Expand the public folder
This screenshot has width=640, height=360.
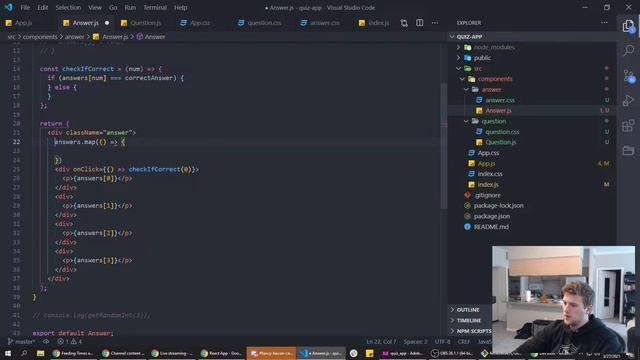point(459,58)
